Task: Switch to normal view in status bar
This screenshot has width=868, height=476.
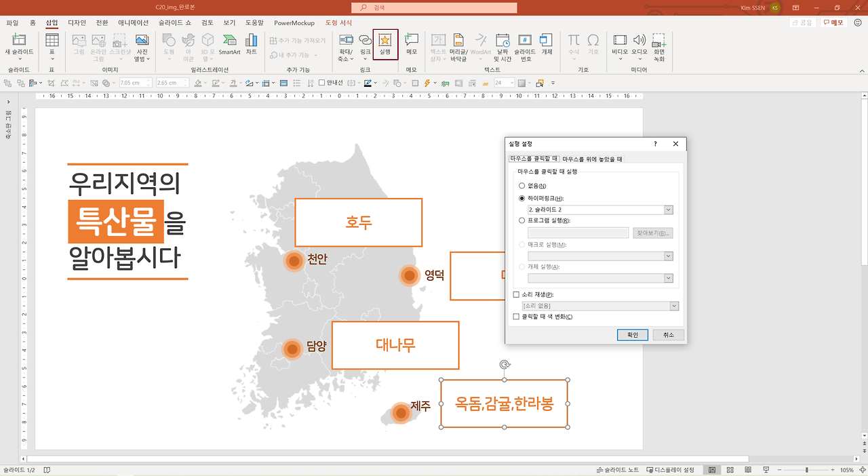Action: pyautogui.click(x=712, y=470)
